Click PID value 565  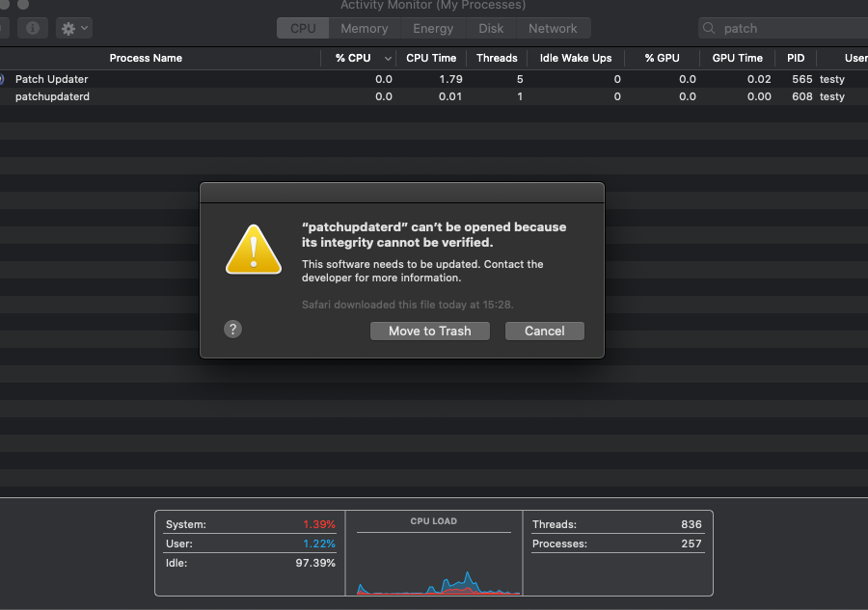pos(802,79)
